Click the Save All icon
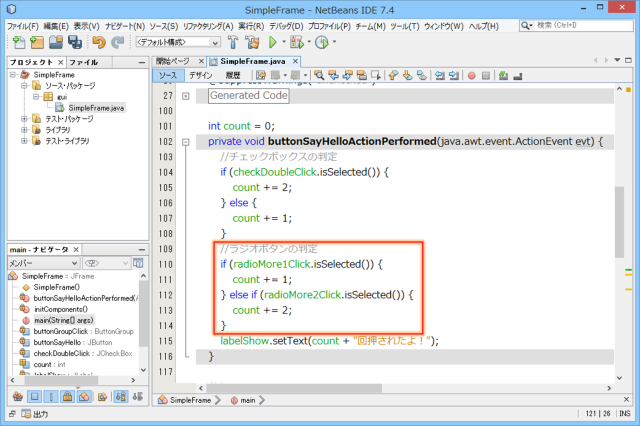Image resolution: width=640 pixels, height=426 pixels. 75,42
